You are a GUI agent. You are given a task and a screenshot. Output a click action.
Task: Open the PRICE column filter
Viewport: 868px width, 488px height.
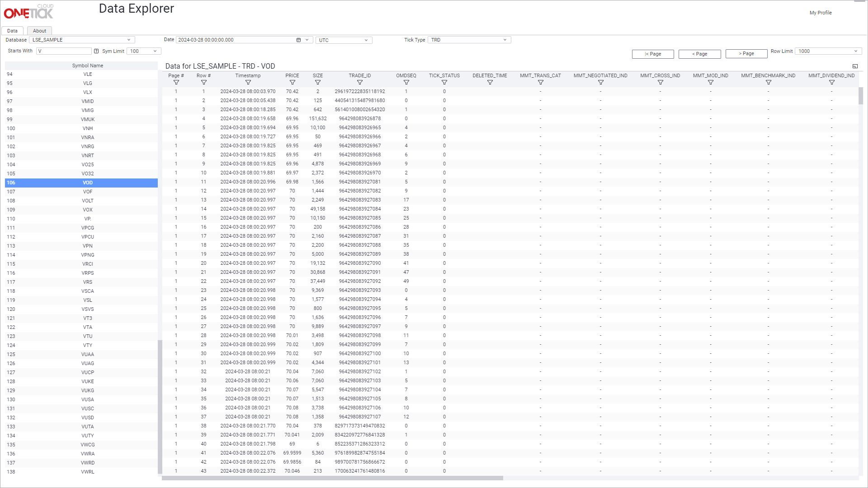click(292, 83)
